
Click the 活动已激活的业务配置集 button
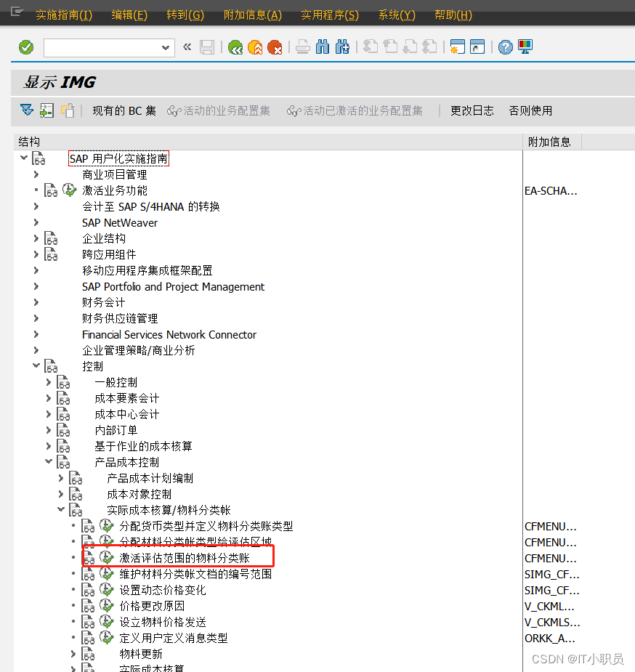pyautogui.click(x=355, y=111)
